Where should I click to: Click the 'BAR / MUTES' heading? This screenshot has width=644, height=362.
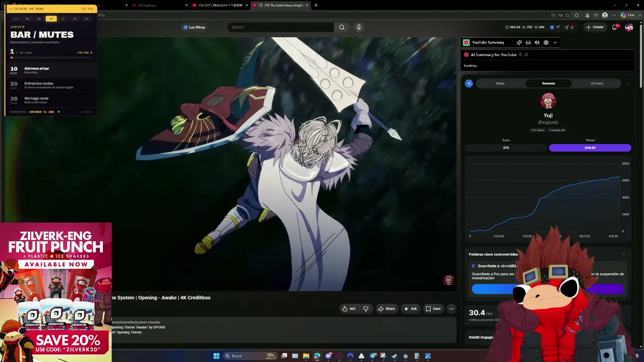click(x=42, y=35)
